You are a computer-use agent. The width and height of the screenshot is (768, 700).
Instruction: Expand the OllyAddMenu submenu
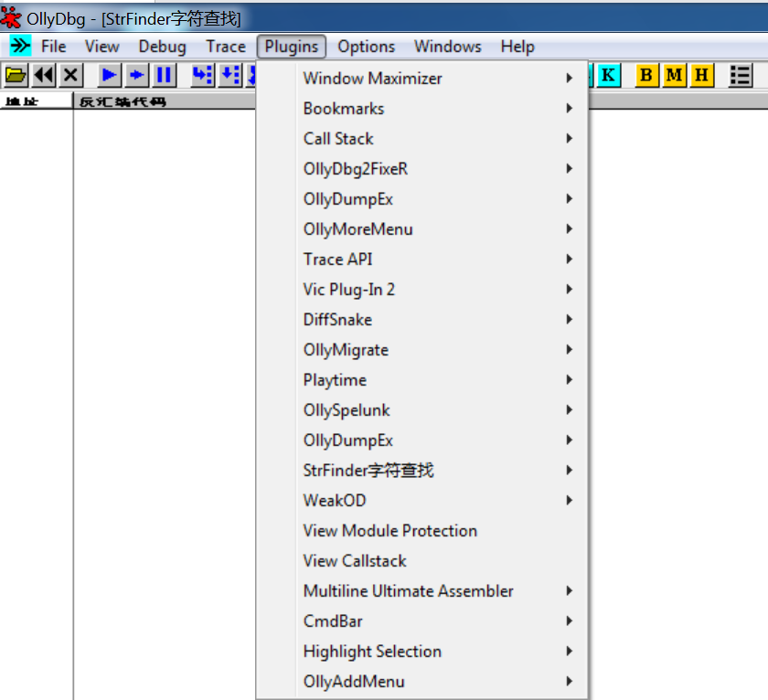pyautogui.click(x=422, y=682)
